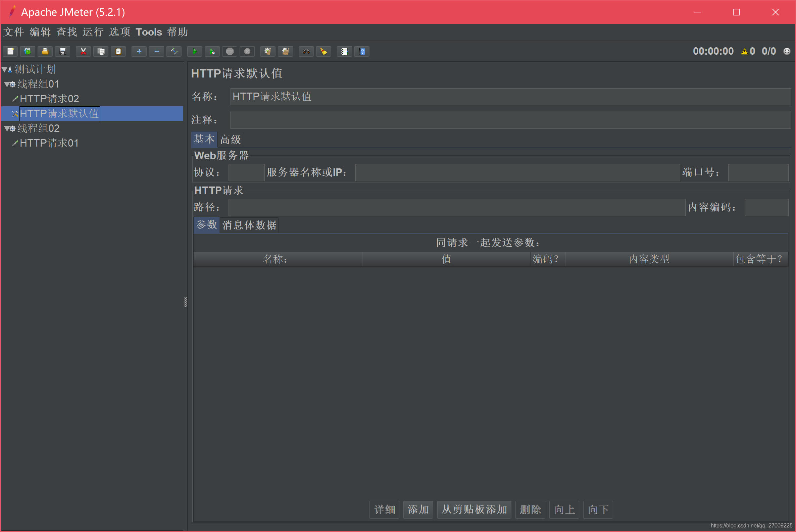Viewport: 796px width, 532px height.
Task: Open Search with binoculars icon
Action: [x=306, y=52]
